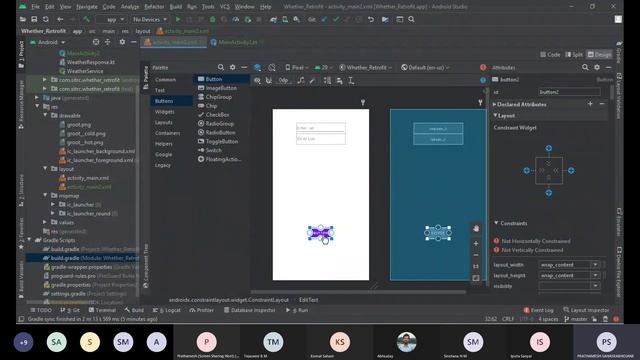Image resolution: width=640 pixels, height=360 pixels.
Task: Add declared attribute with plus icon
Action: 590,104
